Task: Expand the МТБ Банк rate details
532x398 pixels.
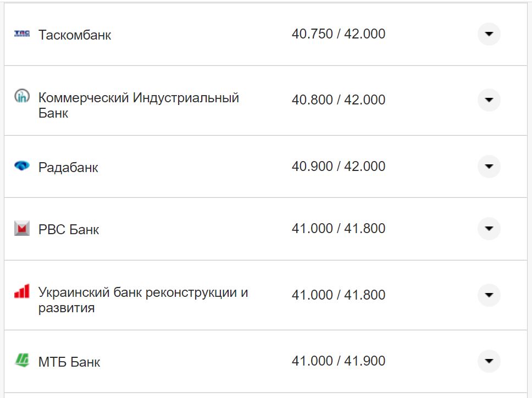Action: (x=489, y=361)
